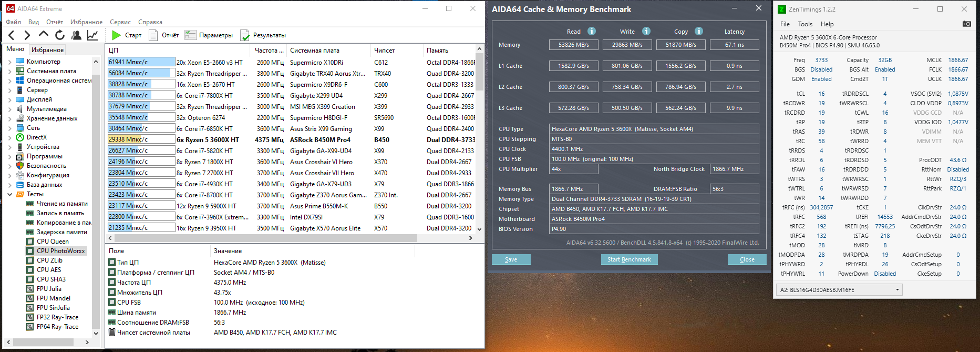This screenshot has height=352, width=980.
Task: Expand the Системная плата tree node
Action: tap(9, 71)
